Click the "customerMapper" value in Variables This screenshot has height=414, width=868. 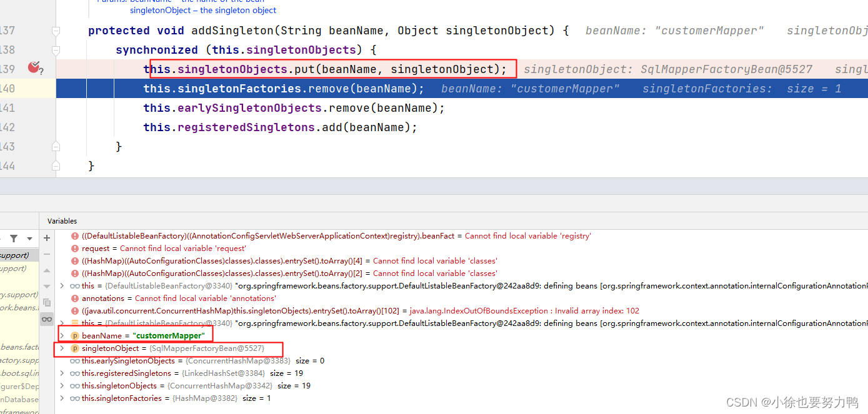click(x=168, y=336)
